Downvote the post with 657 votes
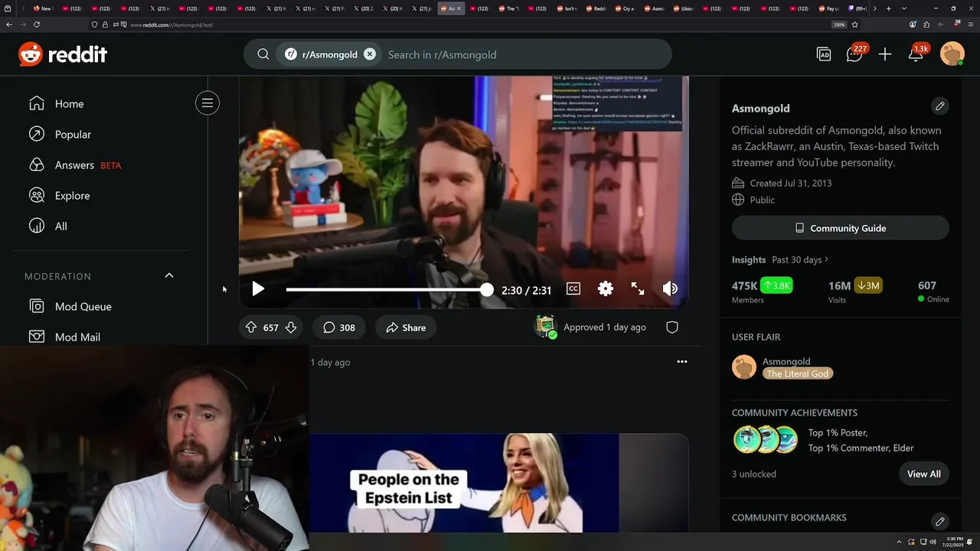 pos(291,328)
